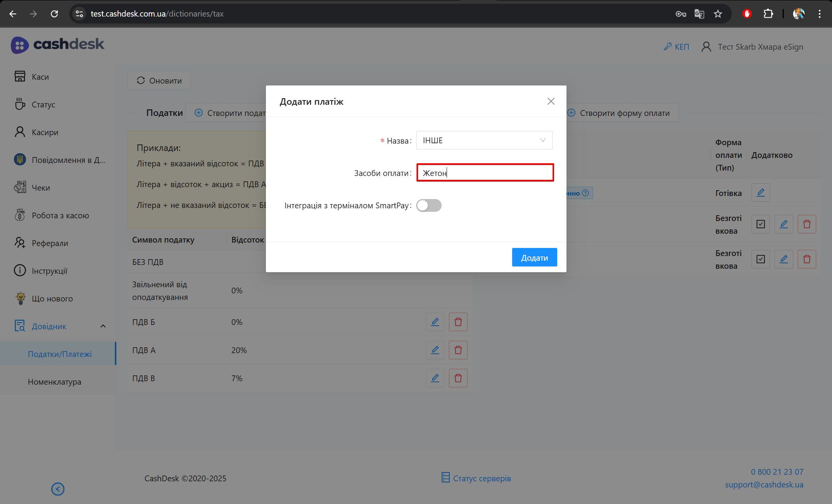Click delete trash icon for ПДВ В
Screen dimensions: 832x504
(458, 378)
